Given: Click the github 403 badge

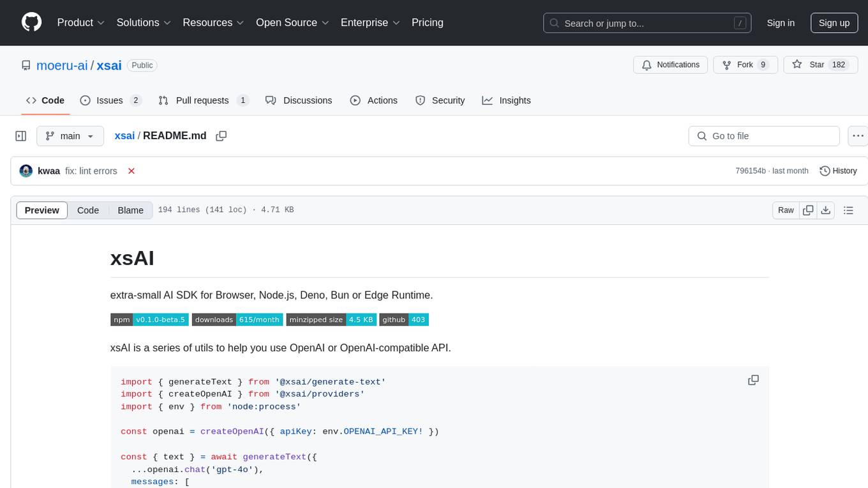Looking at the screenshot, I should (x=404, y=319).
